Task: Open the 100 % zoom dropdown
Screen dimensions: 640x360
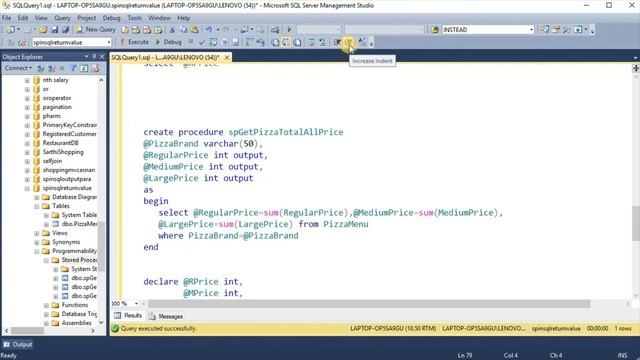Action: (136, 304)
